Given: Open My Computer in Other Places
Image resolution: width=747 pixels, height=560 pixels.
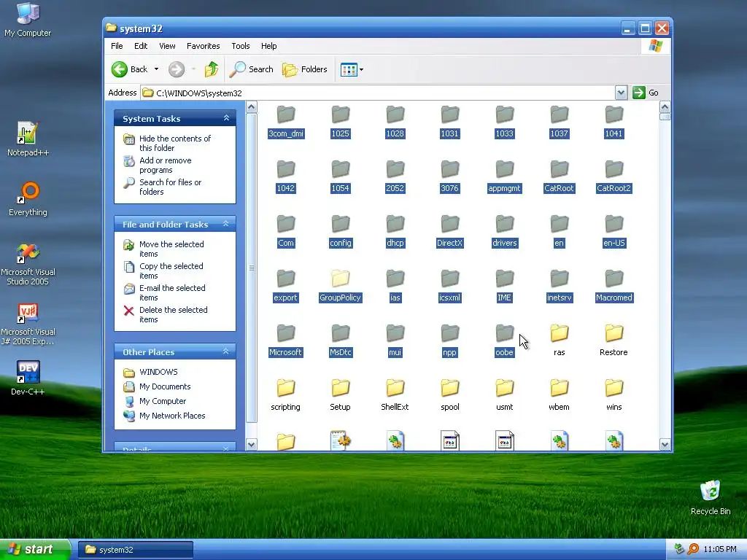Looking at the screenshot, I should 163,402.
